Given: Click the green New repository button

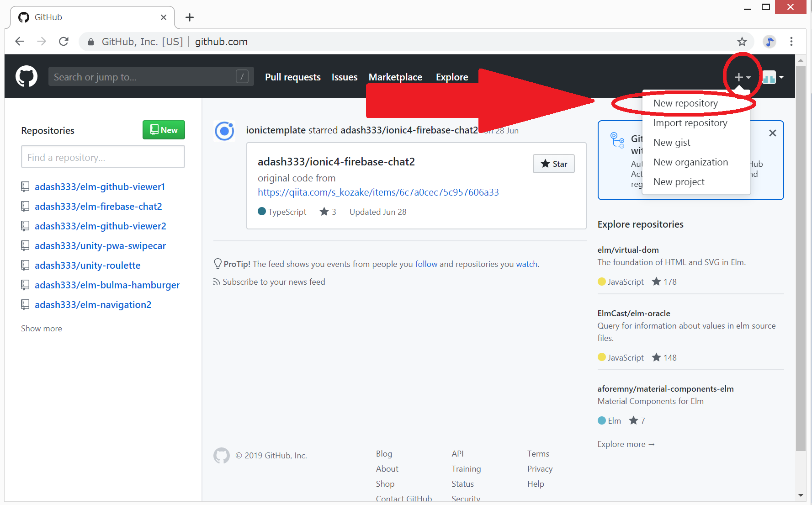Looking at the screenshot, I should [x=164, y=130].
